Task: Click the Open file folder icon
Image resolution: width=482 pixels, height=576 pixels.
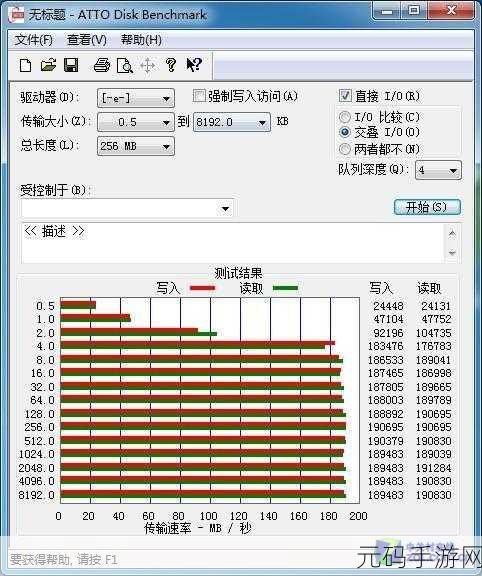Action: (48, 65)
